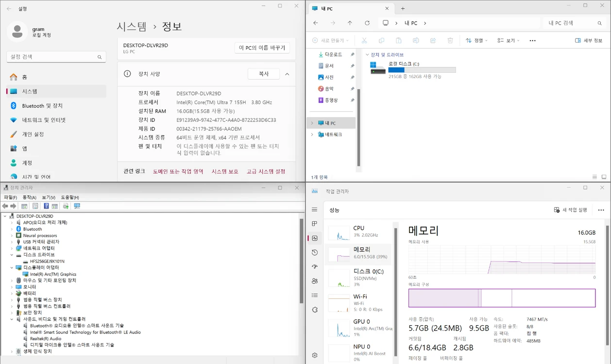Click Device Manager forward arrow toolbar icon
This screenshot has height=364, width=611.
13,206
